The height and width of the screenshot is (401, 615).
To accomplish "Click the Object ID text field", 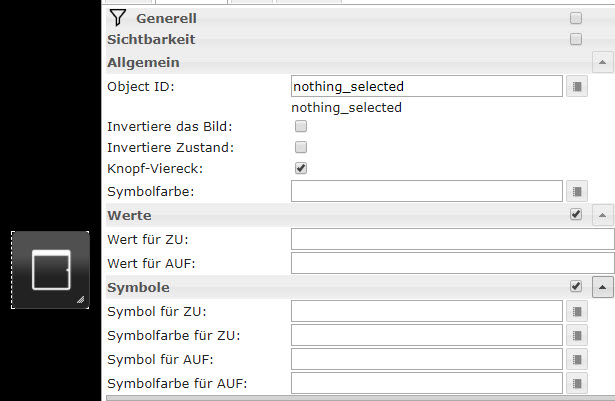I will coord(427,87).
